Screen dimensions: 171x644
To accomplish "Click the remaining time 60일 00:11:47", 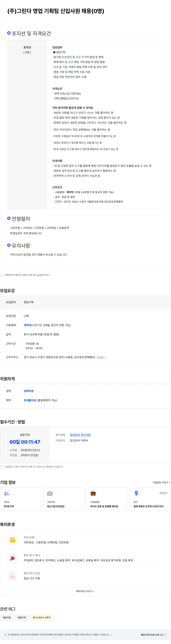I will tap(25, 442).
